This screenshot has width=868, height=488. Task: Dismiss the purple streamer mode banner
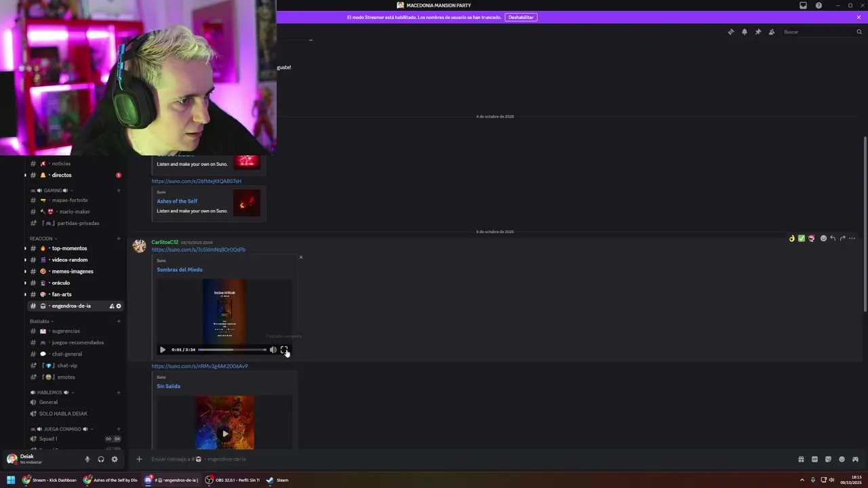click(859, 17)
